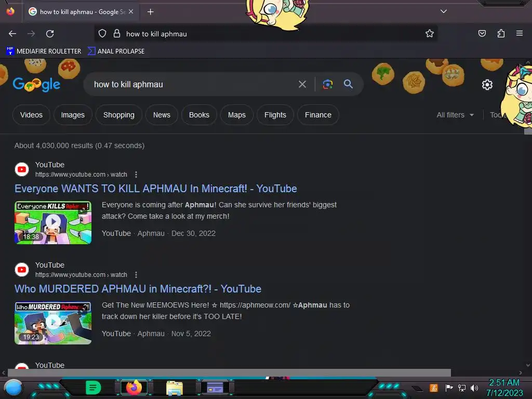The width and height of the screenshot is (532, 399).
Task: Open the green notes app in taskbar
Action: (93, 388)
